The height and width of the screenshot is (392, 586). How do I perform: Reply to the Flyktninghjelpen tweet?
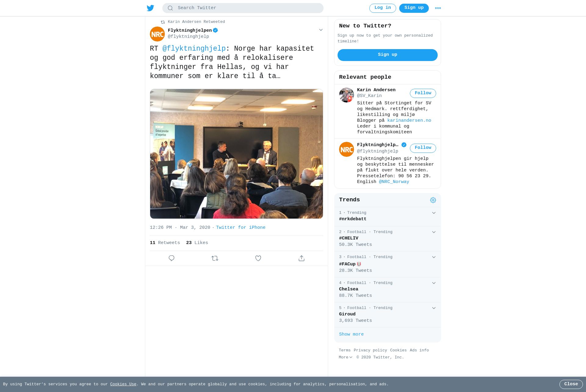[x=172, y=258]
